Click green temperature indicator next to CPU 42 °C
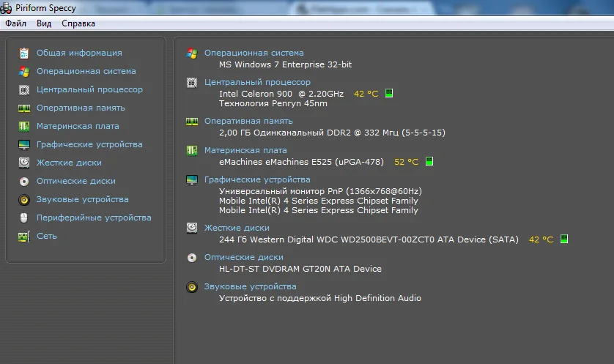Image resolution: width=614 pixels, height=364 pixels. click(389, 93)
